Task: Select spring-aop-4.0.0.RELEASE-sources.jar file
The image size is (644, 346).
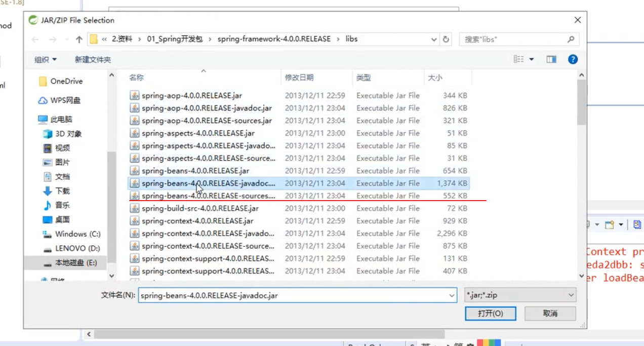Action: tap(299, 121)
